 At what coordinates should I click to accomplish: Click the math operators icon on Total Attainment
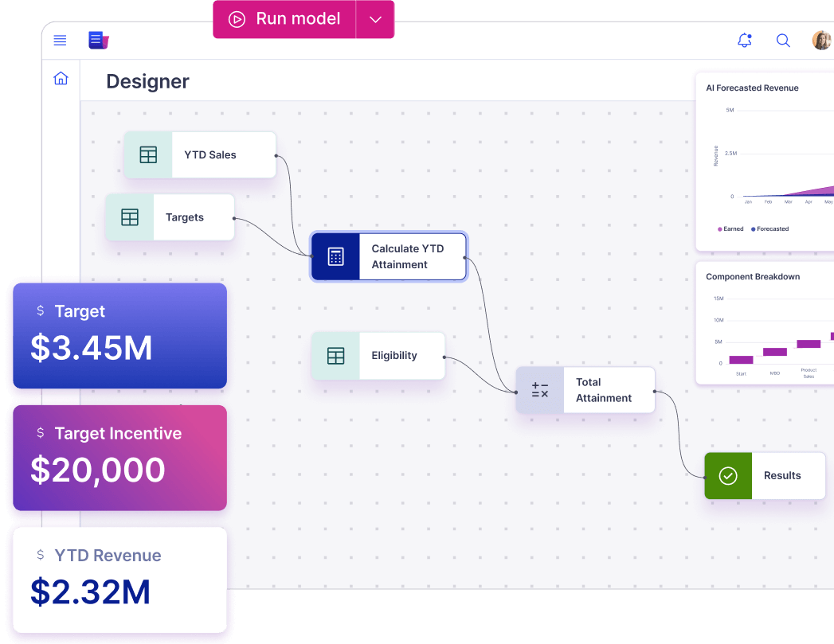(540, 390)
